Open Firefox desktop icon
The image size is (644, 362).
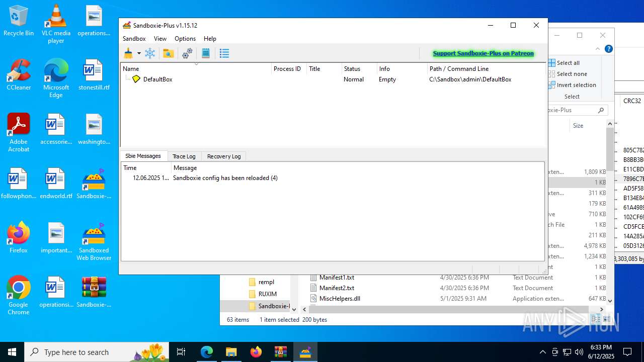19,238
